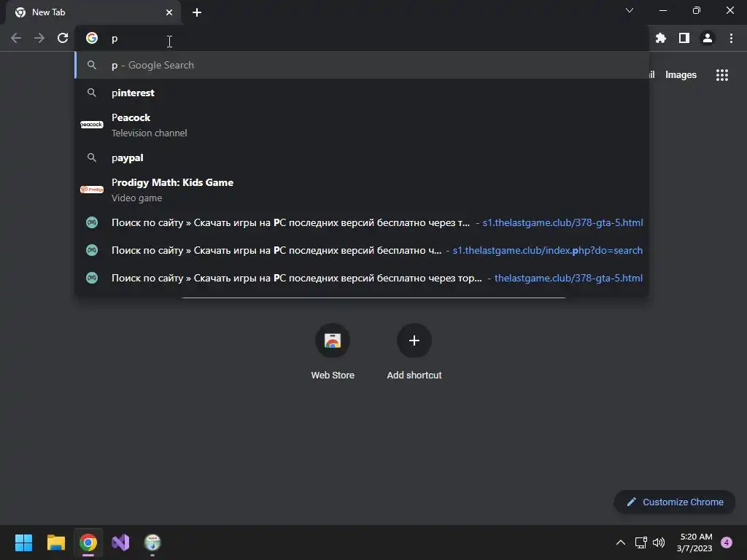747x560 pixels.
Task: Choose the pinterest suggestion
Action: point(362,93)
